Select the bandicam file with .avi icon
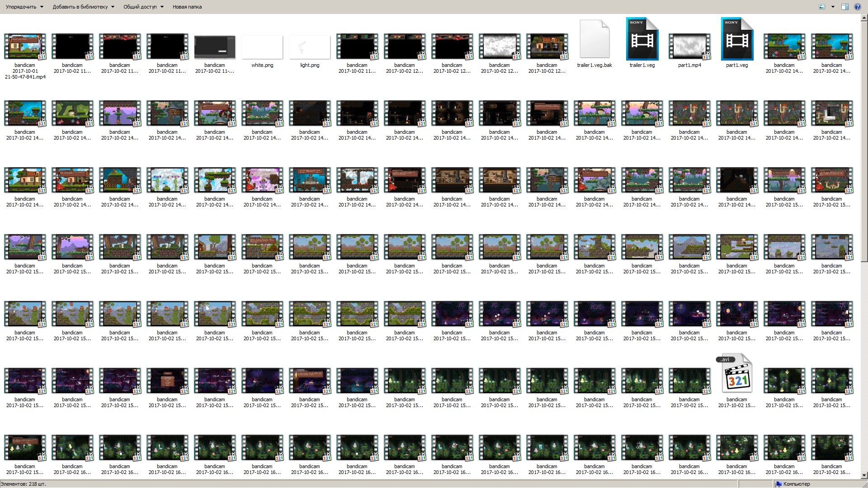The height and width of the screenshot is (488, 868). coord(737,380)
